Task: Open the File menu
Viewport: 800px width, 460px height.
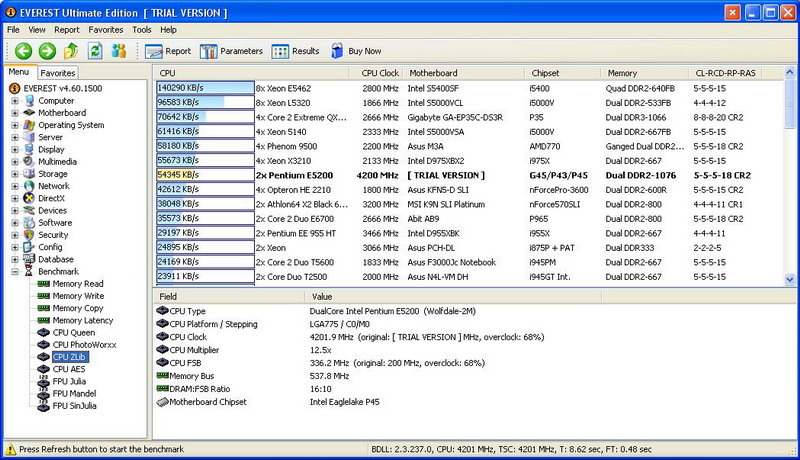Action: tap(13, 30)
